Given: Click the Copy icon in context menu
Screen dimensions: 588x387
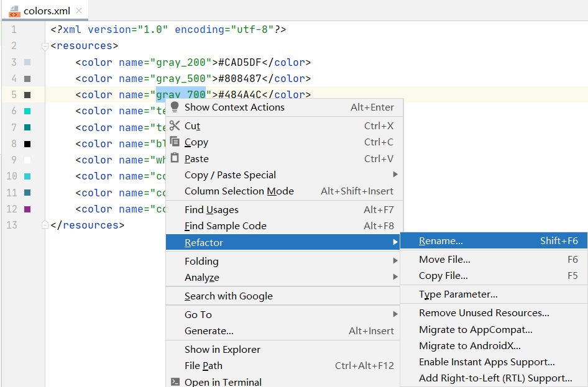Looking at the screenshot, I should click(175, 142).
